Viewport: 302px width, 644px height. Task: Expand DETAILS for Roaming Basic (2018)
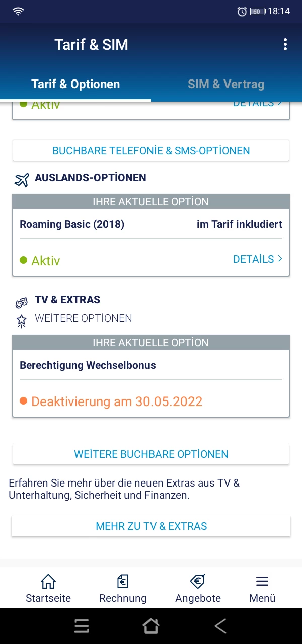(x=257, y=259)
